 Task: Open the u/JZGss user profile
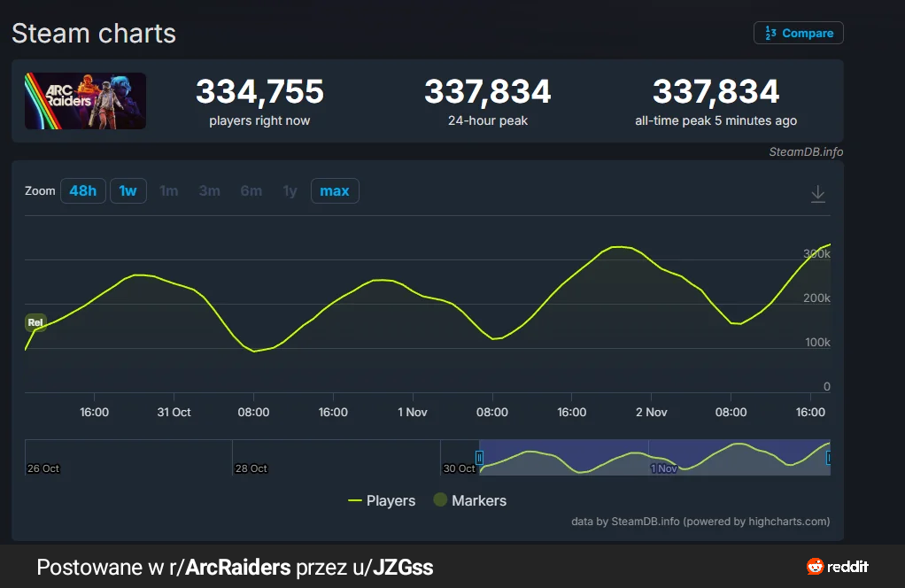click(x=402, y=567)
